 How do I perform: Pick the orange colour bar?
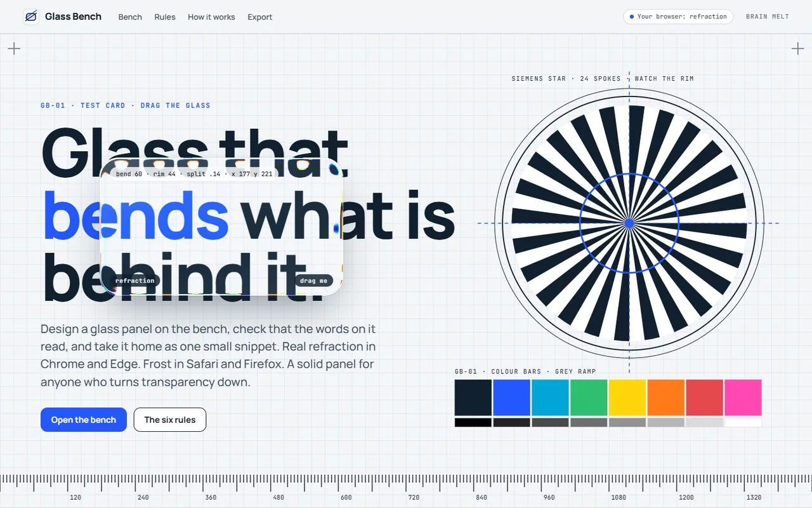pos(666,398)
